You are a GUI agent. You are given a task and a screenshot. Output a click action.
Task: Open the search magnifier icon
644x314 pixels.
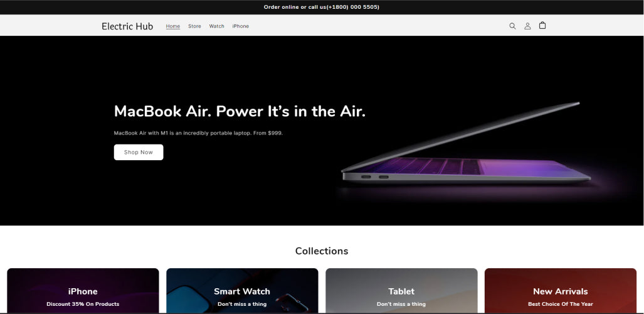(512, 26)
